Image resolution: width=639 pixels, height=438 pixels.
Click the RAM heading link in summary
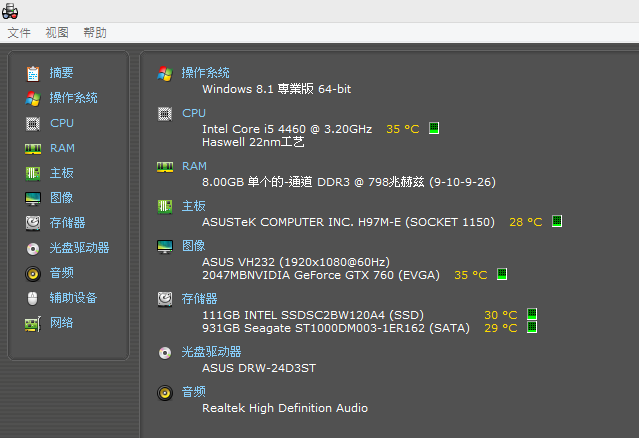[x=194, y=166]
